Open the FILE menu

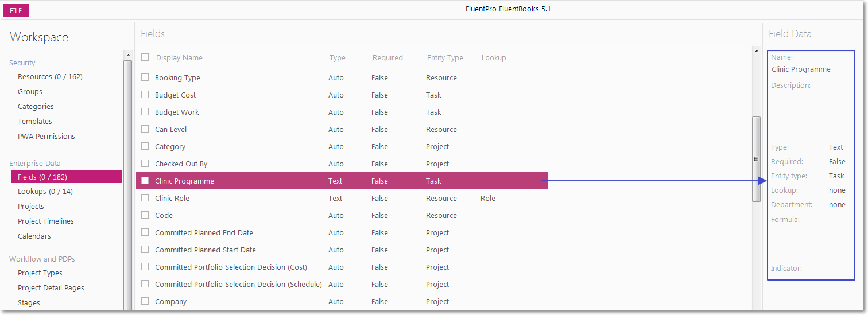click(x=15, y=11)
